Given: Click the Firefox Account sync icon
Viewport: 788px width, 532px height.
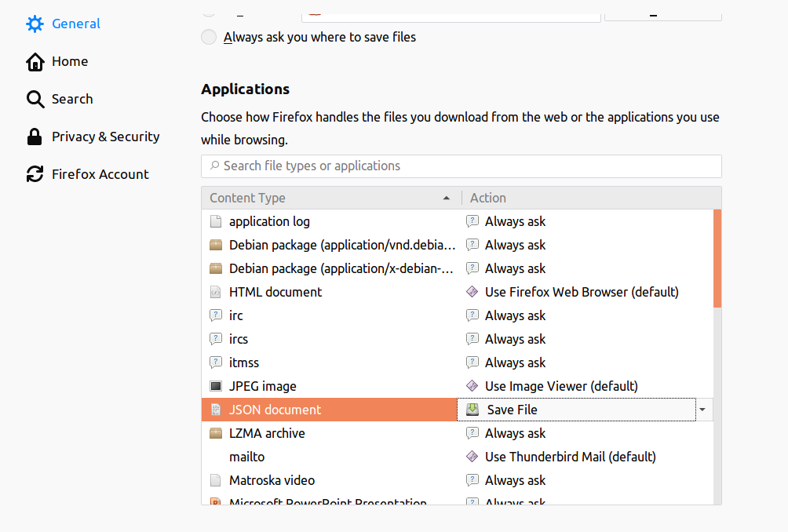Looking at the screenshot, I should [35, 174].
